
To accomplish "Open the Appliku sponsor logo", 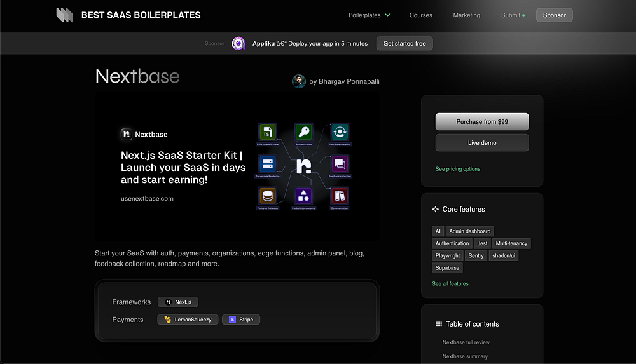I will [238, 43].
